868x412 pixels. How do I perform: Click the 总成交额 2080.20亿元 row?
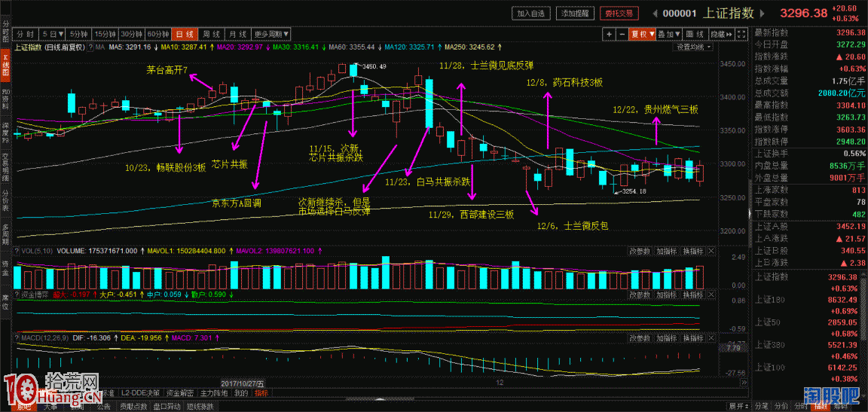click(810, 93)
